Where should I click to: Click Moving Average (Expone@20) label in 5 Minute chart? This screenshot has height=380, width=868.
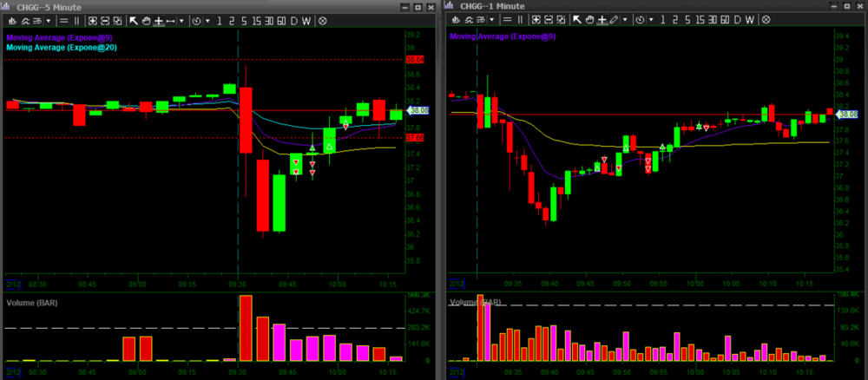pyautogui.click(x=50, y=48)
